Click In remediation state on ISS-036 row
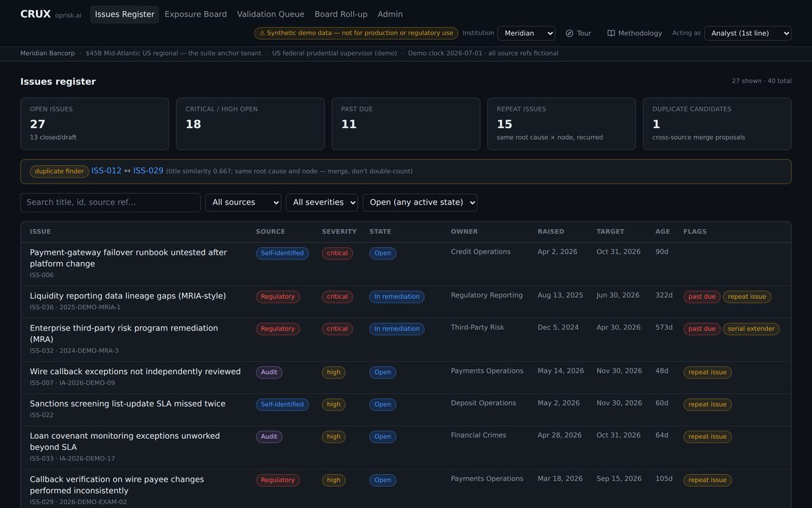The width and height of the screenshot is (812, 508). point(397,297)
